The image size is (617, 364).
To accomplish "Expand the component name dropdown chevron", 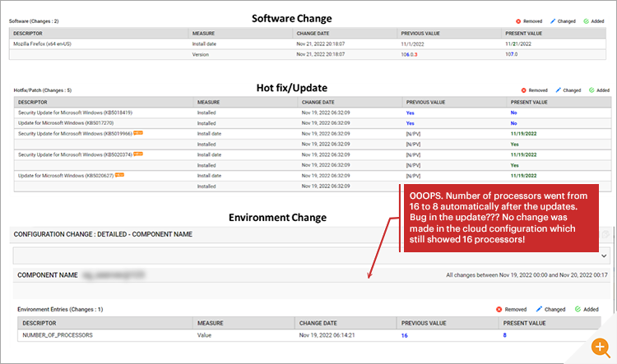I will tap(604, 256).
